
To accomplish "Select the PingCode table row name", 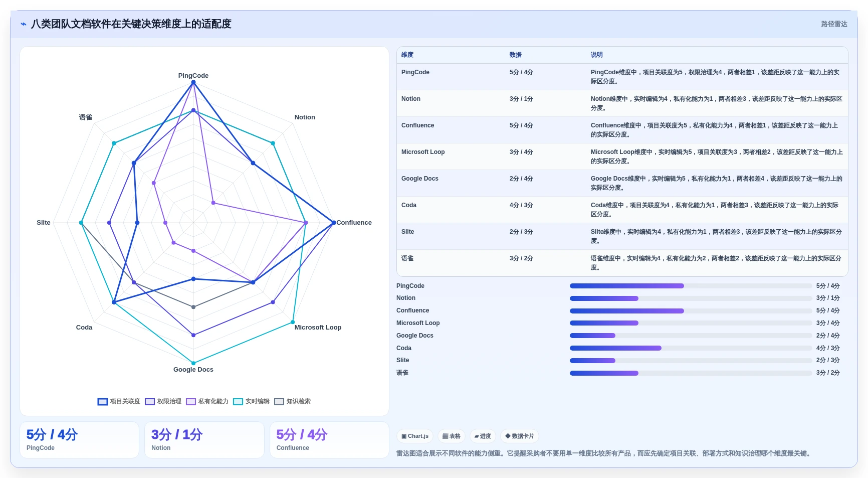I will (x=415, y=72).
